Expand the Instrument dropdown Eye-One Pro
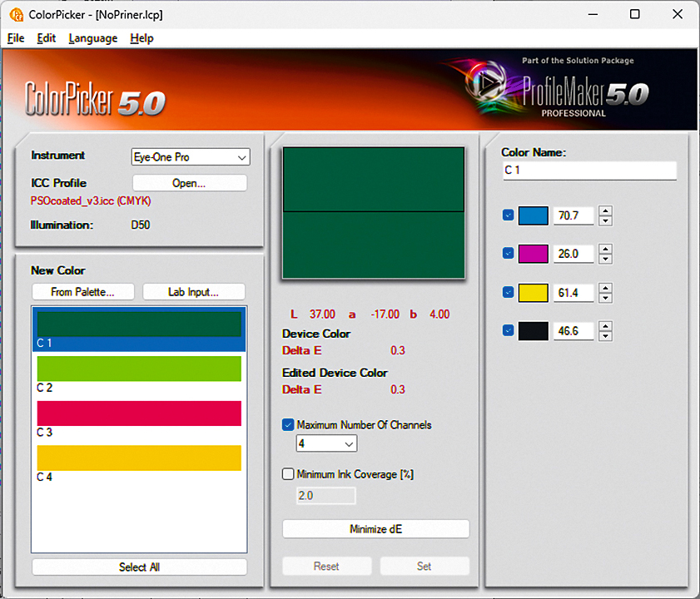Screen dimensions: 700x599 pos(191,157)
